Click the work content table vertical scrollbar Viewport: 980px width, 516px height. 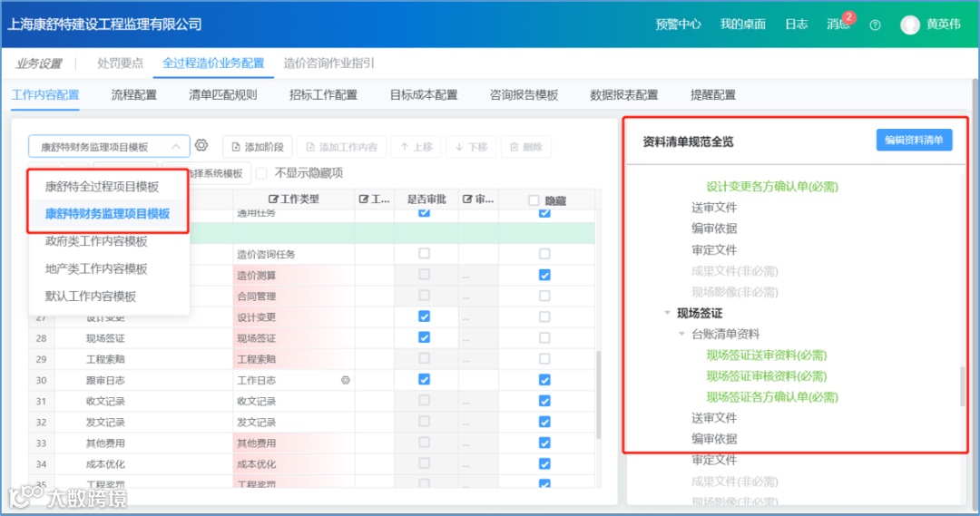click(x=598, y=394)
